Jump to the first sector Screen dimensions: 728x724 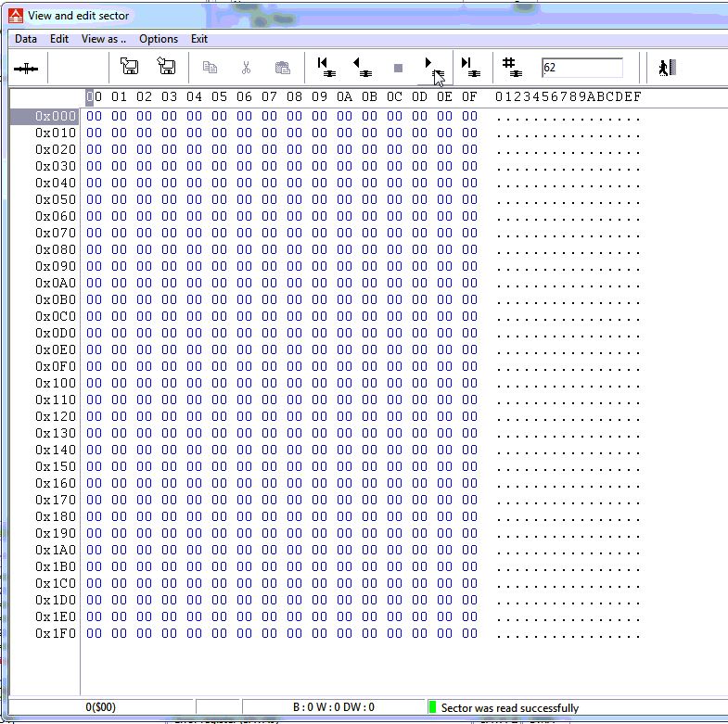click(326, 67)
